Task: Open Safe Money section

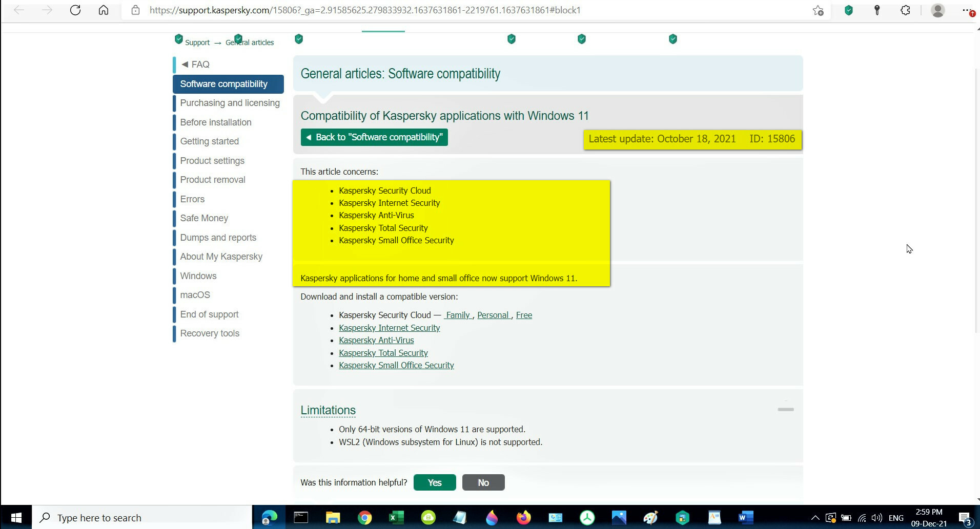Action: pyautogui.click(x=204, y=218)
